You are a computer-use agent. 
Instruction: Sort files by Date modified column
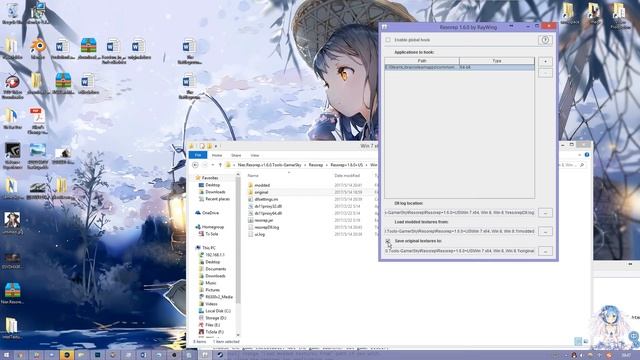coord(347,176)
